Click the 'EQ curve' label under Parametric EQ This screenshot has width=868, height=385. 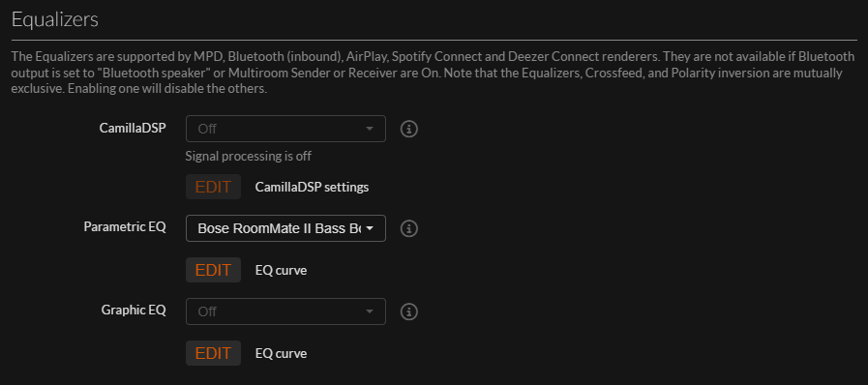tap(281, 271)
